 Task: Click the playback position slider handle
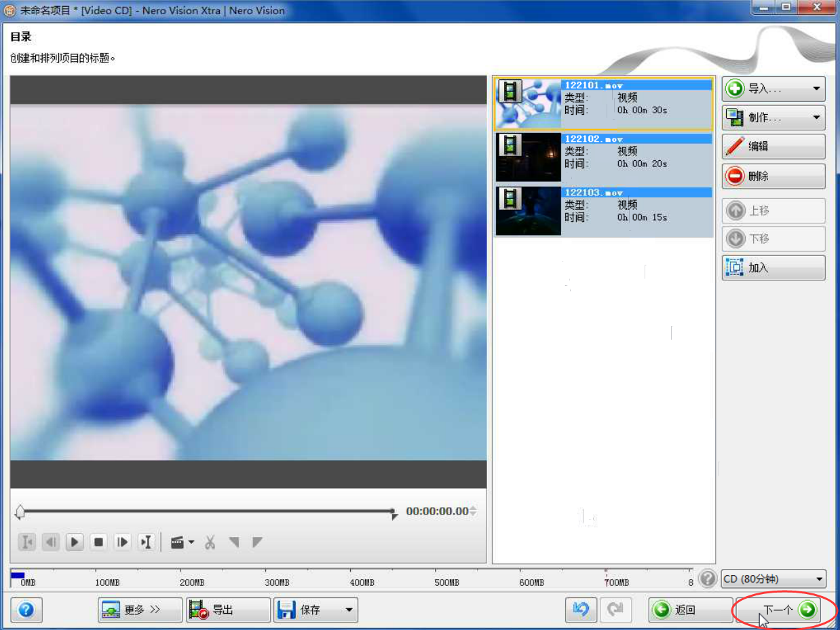(20, 511)
